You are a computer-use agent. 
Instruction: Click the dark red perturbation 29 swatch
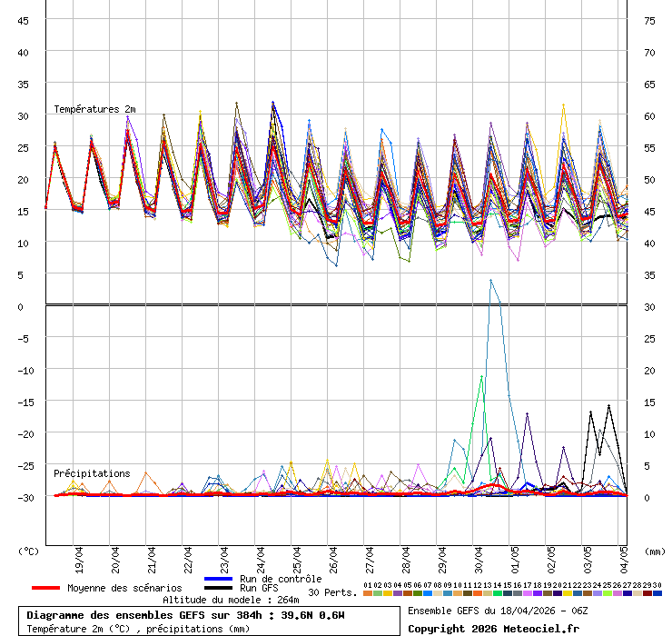[647, 593]
